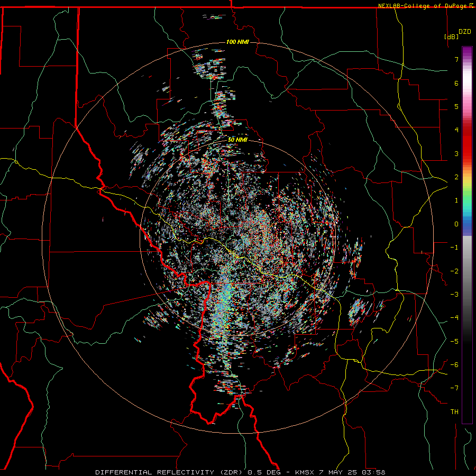Click the -3 value on the color scale
476x476 pixels.
(454, 295)
